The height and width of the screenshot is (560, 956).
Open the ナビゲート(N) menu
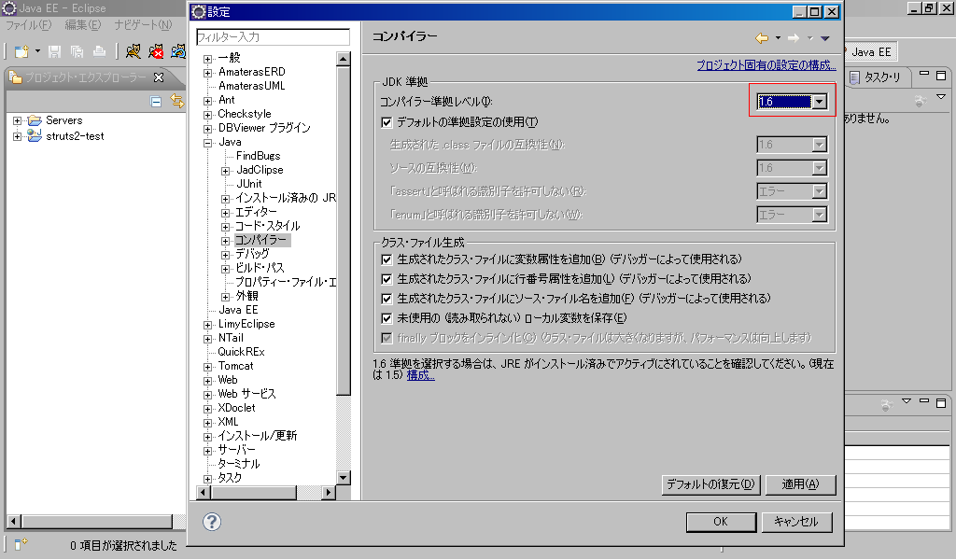coord(143,25)
